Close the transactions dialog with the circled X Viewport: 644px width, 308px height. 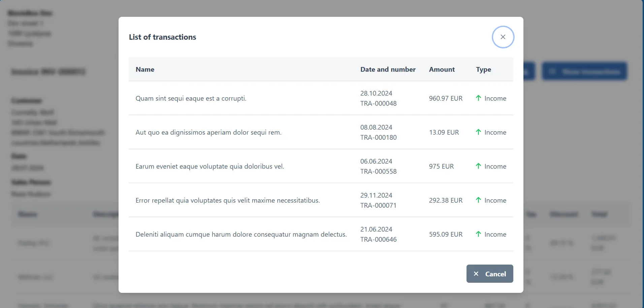[503, 37]
